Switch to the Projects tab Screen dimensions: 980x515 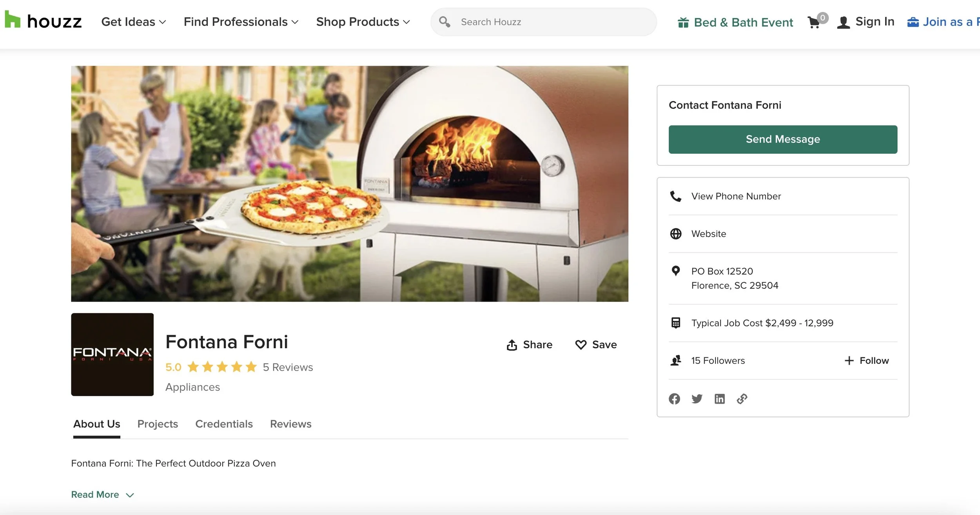coord(158,424)
